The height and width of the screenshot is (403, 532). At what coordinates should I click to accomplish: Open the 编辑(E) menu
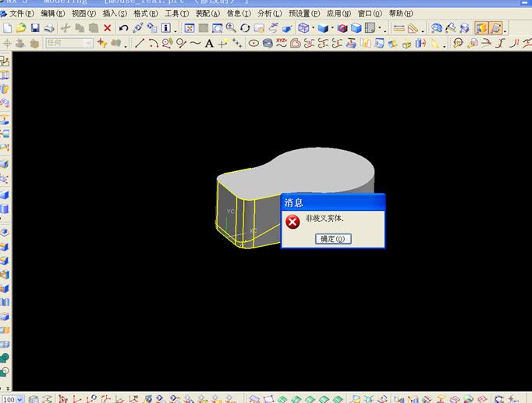coord(52,13)
